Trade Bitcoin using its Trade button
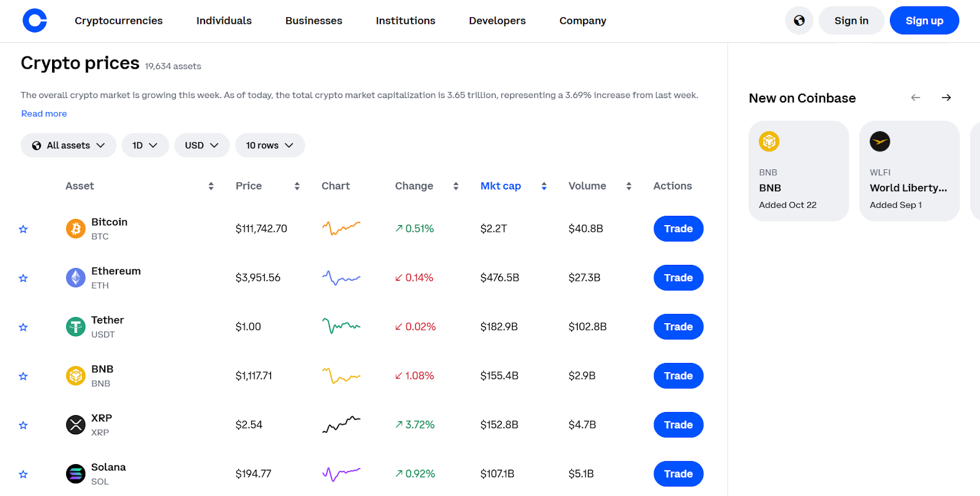Viewport: 980px width, 496px height. (679, 229)
